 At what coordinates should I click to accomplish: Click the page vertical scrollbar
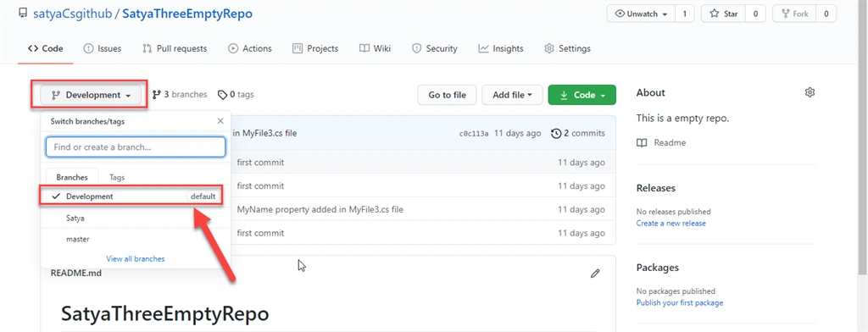tap(863, 138)
